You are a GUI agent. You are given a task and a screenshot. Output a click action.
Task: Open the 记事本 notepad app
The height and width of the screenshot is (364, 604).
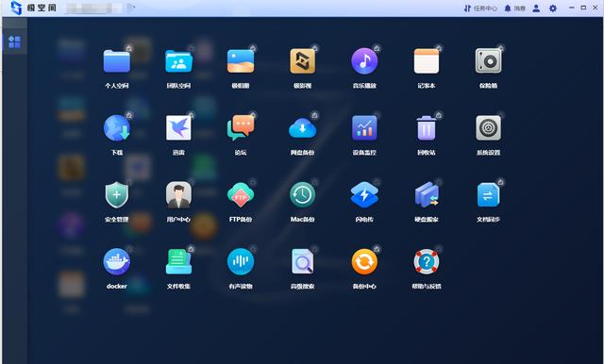(x=427, y=61)
